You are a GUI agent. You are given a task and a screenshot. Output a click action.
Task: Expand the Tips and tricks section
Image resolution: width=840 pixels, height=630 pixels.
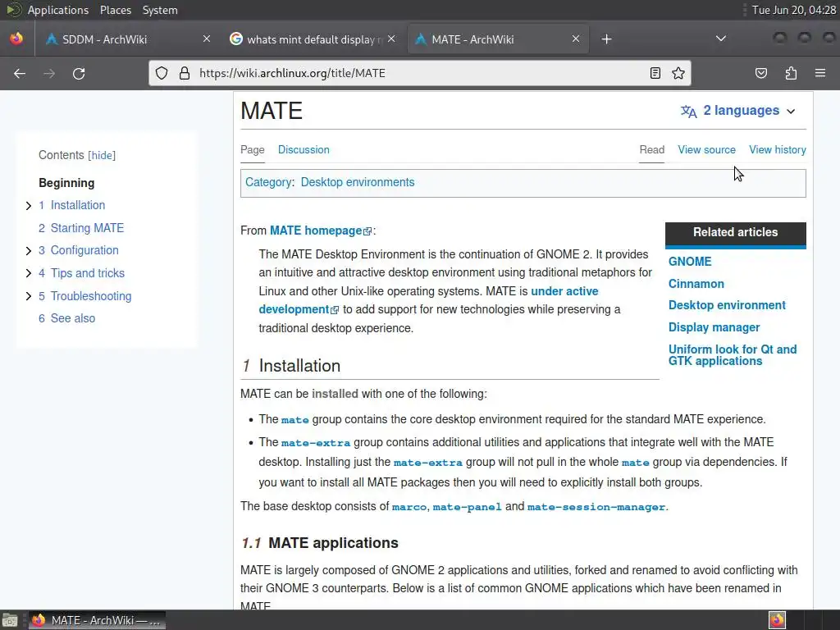29,273
